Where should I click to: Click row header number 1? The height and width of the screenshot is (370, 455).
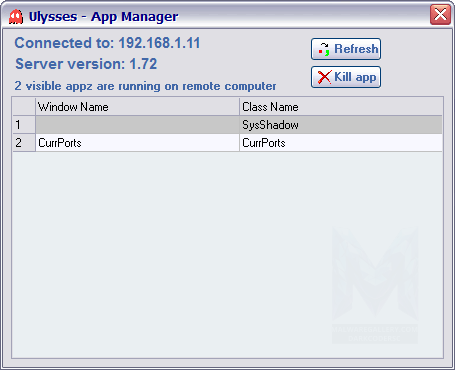coord(24,125)
